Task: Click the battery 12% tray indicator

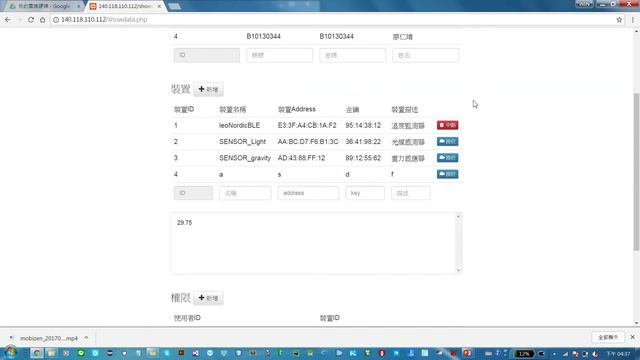Action: [x=524, y=354]
